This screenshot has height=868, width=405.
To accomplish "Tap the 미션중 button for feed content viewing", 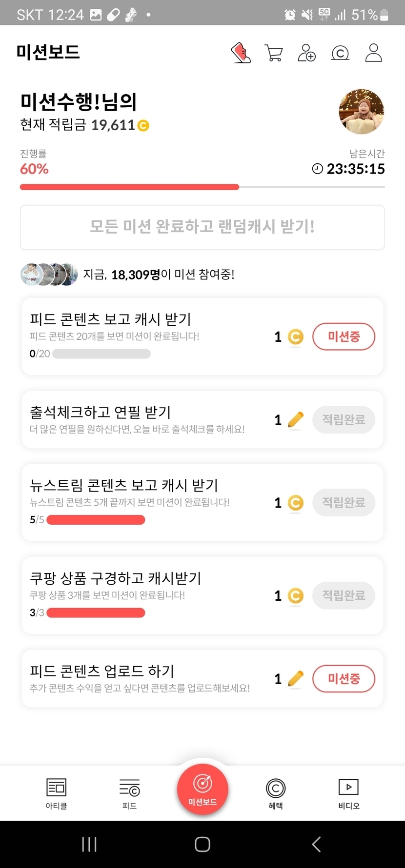I will [344, 336].
